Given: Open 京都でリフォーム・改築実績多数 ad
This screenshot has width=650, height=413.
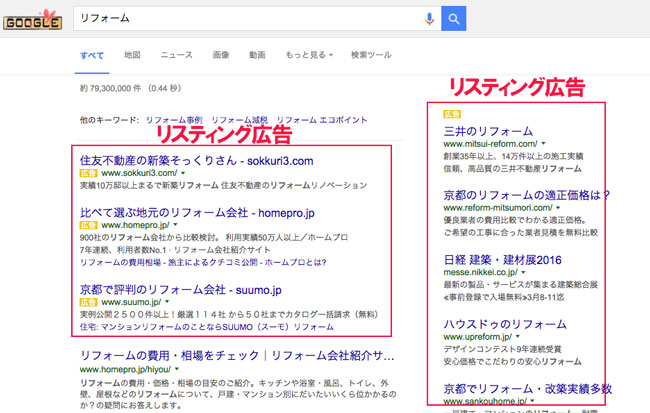Looking at the screenshot, I should click(528, 389).
